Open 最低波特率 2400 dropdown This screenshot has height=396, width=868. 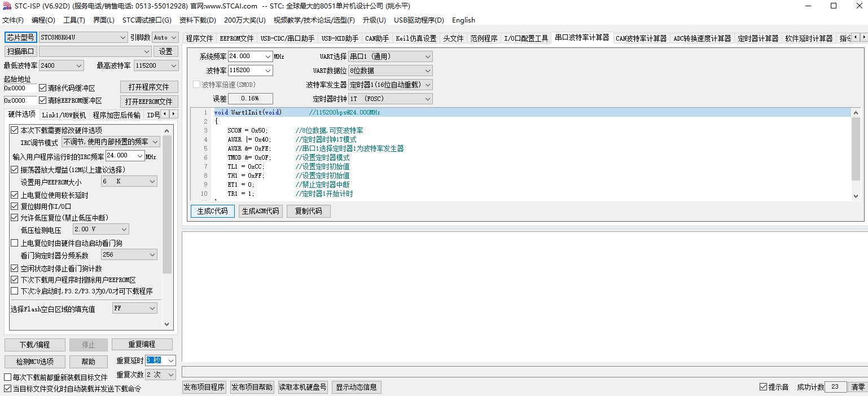61,65
